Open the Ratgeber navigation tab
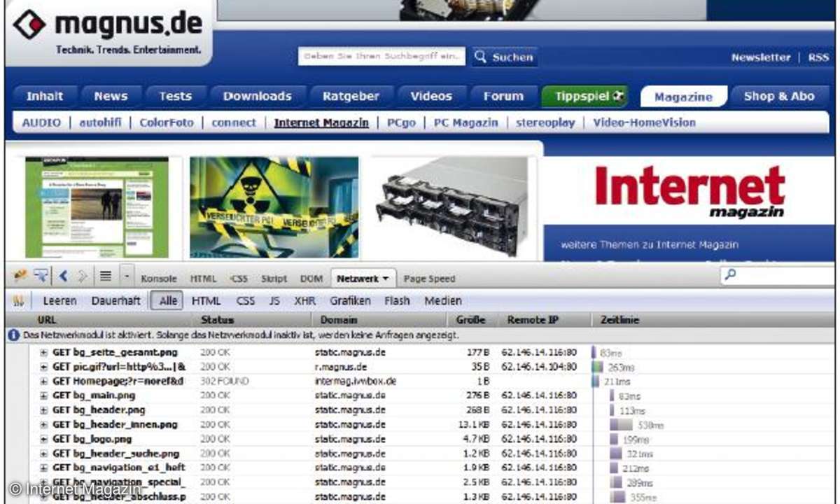 point(351,97)
